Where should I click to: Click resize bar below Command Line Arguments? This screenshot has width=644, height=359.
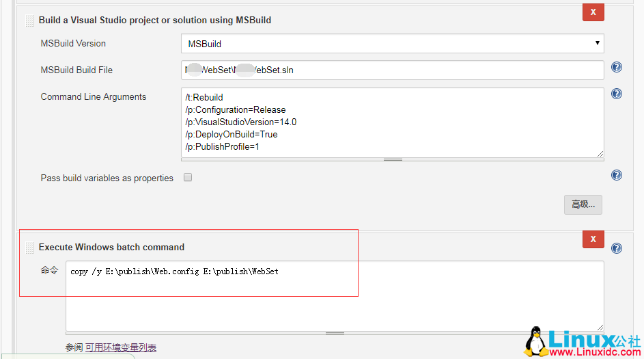coord(392,159)
